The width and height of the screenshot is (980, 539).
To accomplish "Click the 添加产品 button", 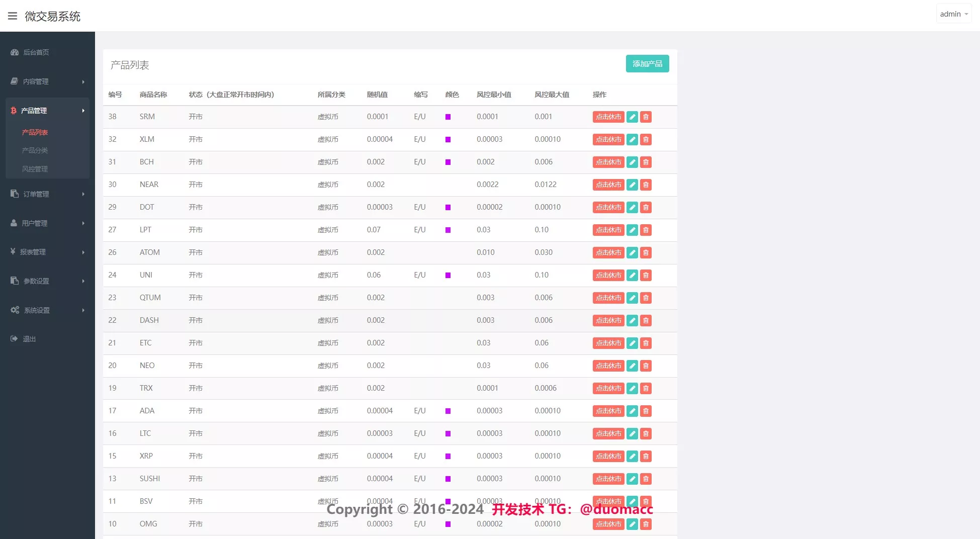I will tap(647, 64).
